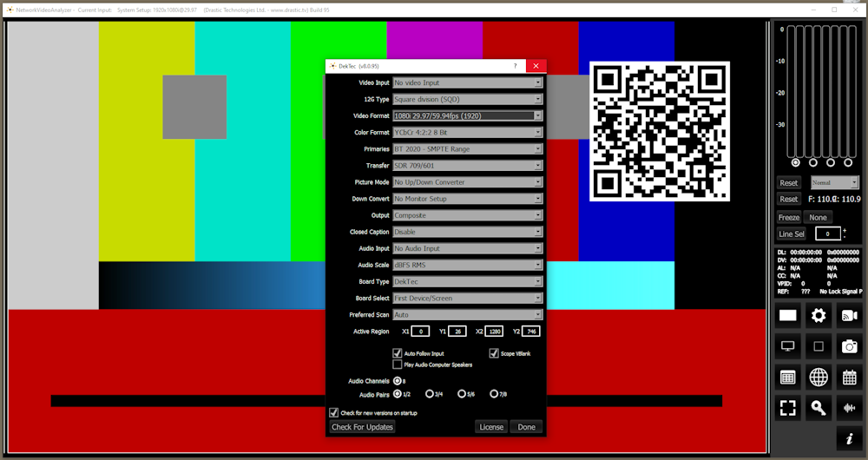Click the Check For Updates button
This screenshot has width=868, height=460.
coord(362,427)
